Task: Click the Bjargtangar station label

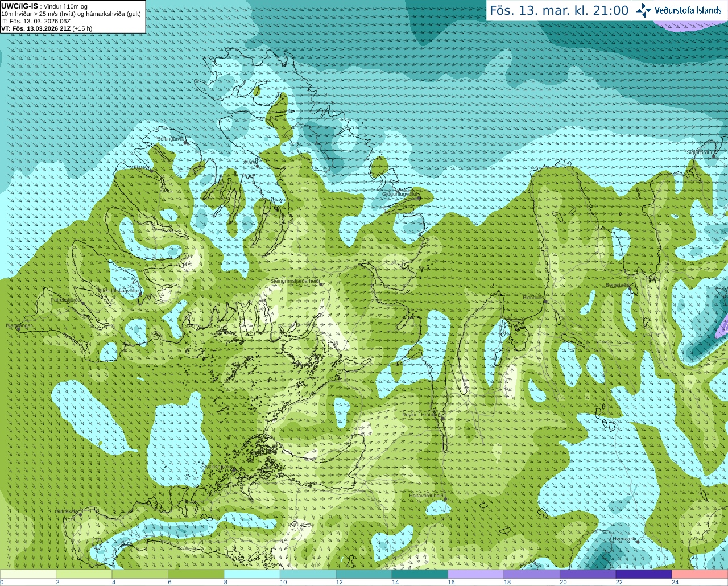Action: tap(19, 325)
